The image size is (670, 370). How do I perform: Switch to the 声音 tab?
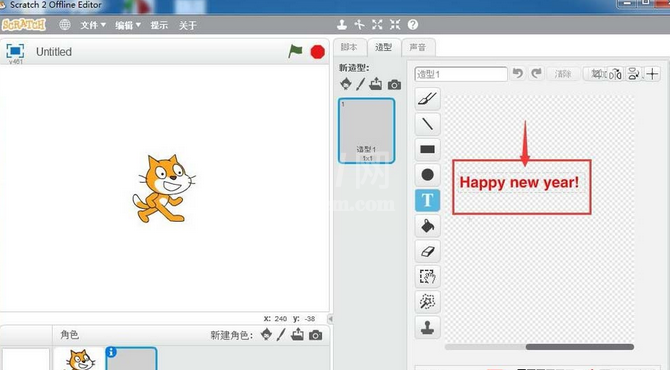418,47
